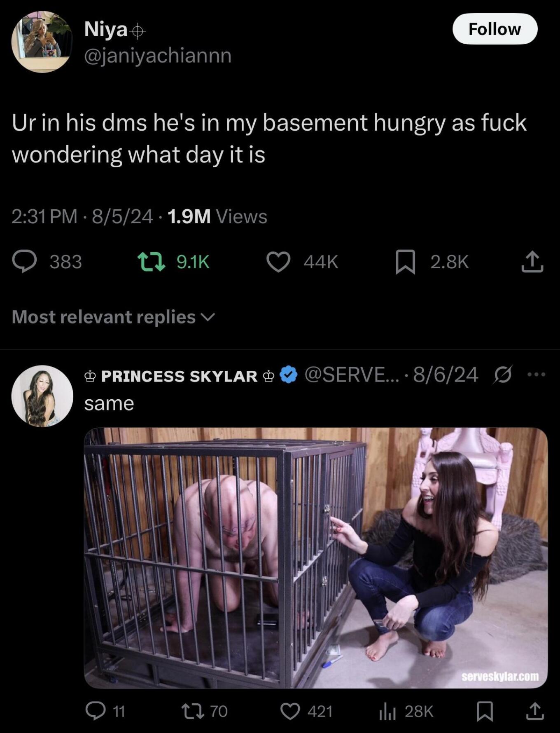Open the main tweet reply comment icon
The width and height of the screenshot is (560, 733).
click(x=25, y=262)
